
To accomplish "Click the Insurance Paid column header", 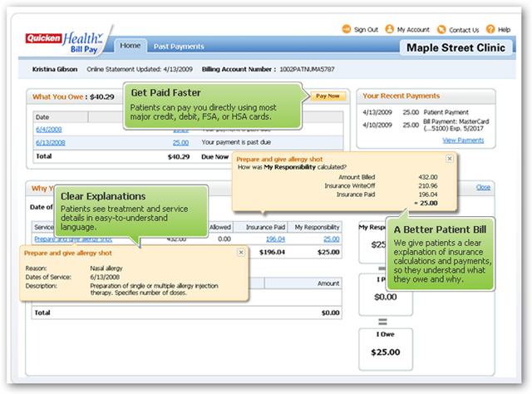I will pos(260,227).
